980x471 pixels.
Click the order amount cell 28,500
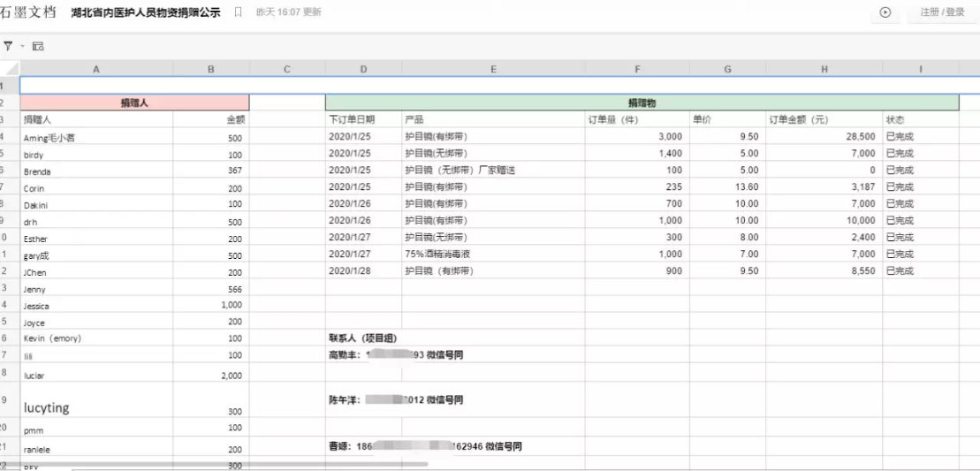tap(824, 137)
